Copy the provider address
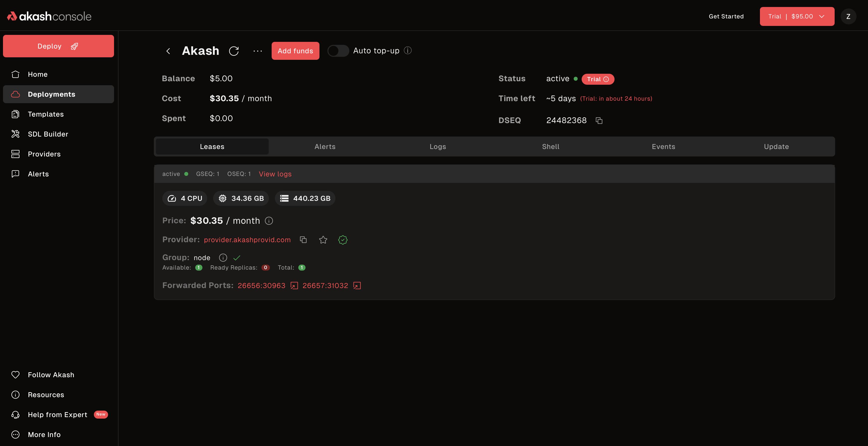Image resolution: width=868 pixels, height=446 pixels. pyautogui.click(x=303, y=240)
